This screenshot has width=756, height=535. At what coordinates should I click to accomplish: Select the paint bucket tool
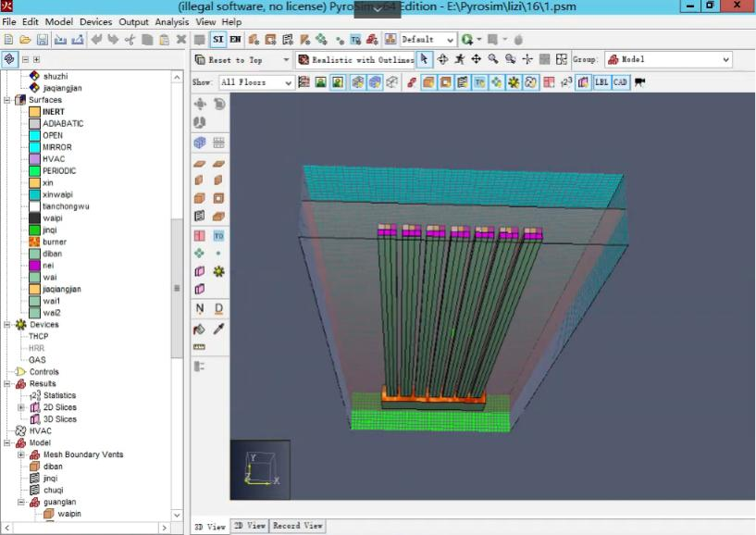pyautogui.click(x=199, y=329)
